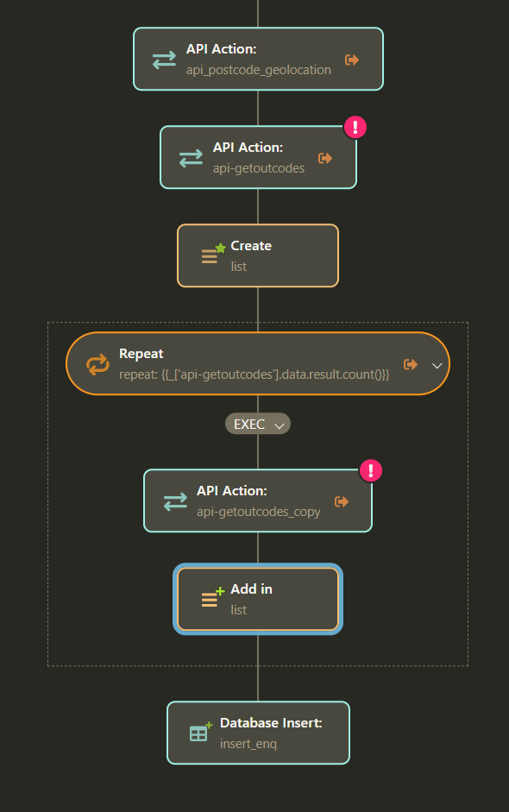
Task: Select the Add in list step
Action: click(258, 599)
